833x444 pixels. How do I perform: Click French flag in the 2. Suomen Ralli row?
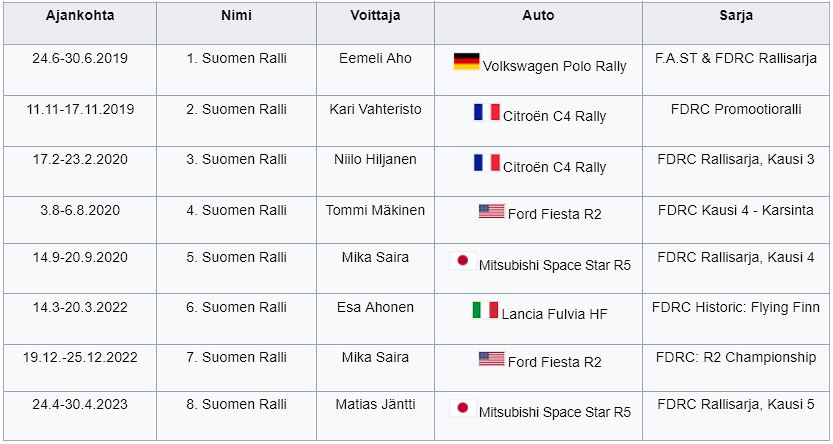[x=487, y=112]
